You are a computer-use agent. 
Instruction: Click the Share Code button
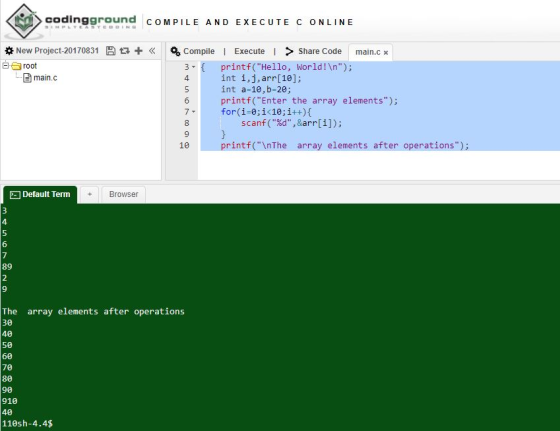coord(314,51)
